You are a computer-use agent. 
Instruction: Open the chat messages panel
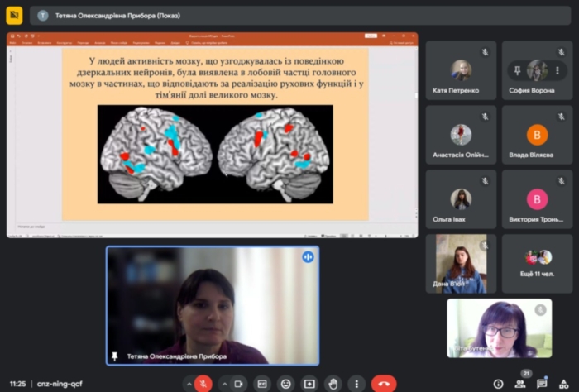[542, 384]
